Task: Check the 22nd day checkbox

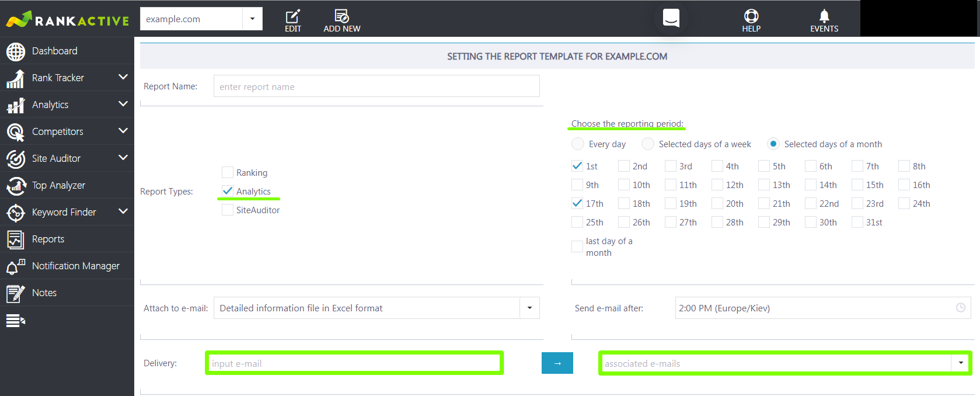Action: click(811, 203)
